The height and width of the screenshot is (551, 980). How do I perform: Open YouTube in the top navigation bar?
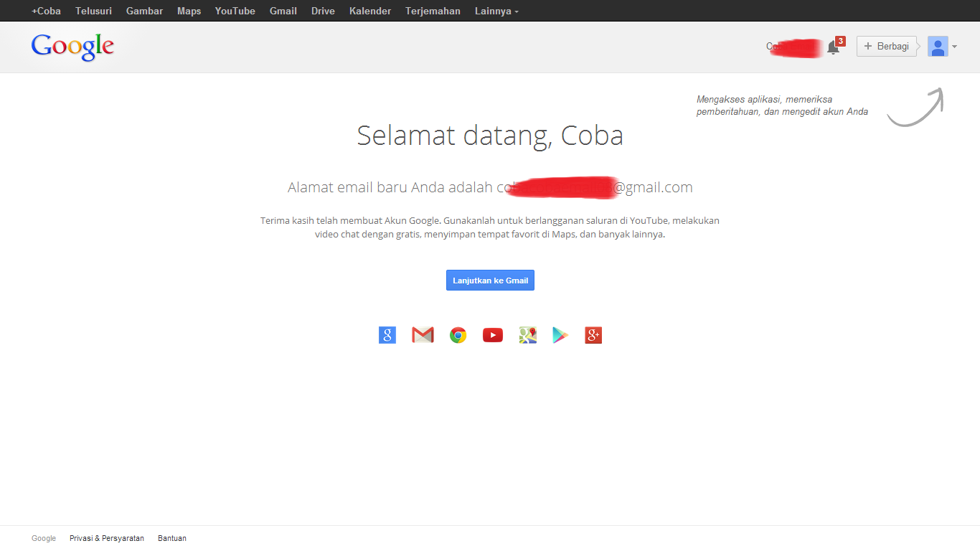(235, 11)
